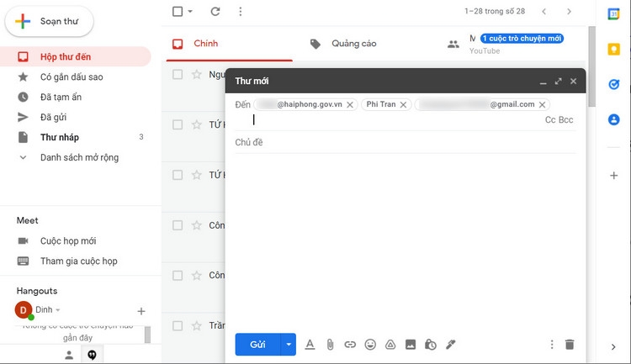
Task: Click the message body area
Action: point(406,241)
